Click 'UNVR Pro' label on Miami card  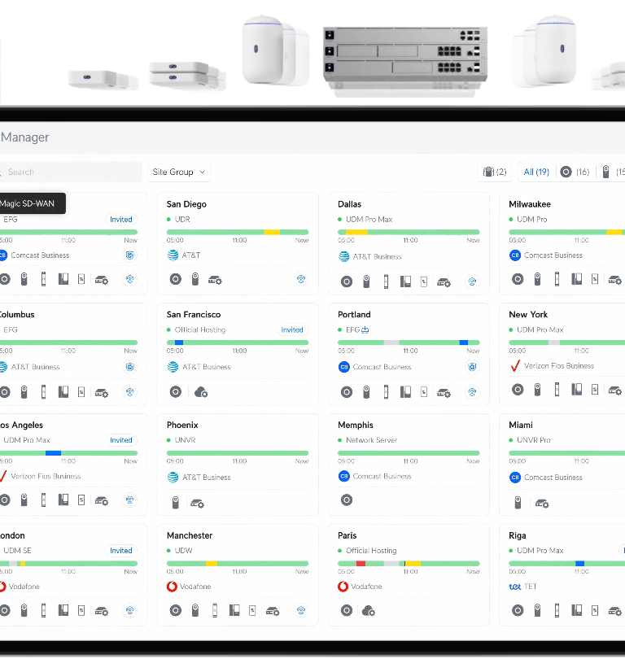pyautogui.click(x=534, y=440)
